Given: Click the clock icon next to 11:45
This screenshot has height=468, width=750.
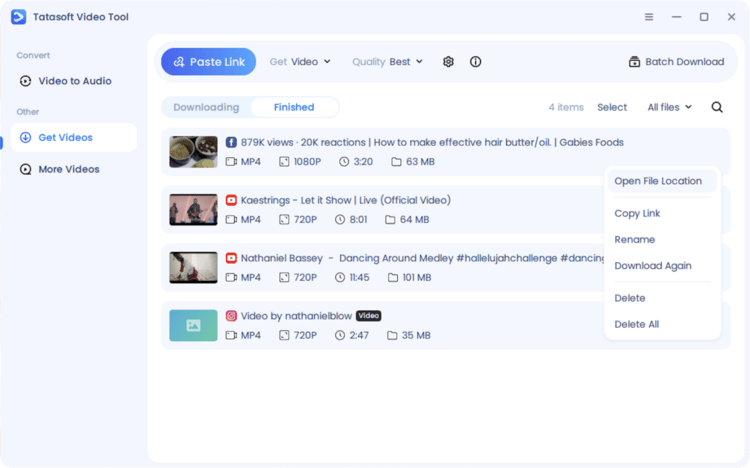Looking at the screenshot, I should (x=340, y=278).
